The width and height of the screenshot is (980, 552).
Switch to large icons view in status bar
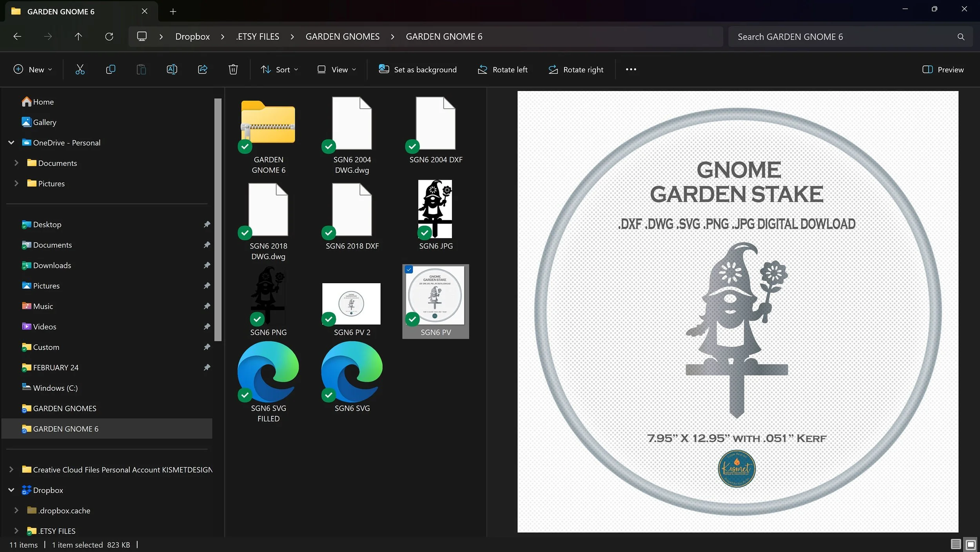pyautogui.click(x=971, y=544)
